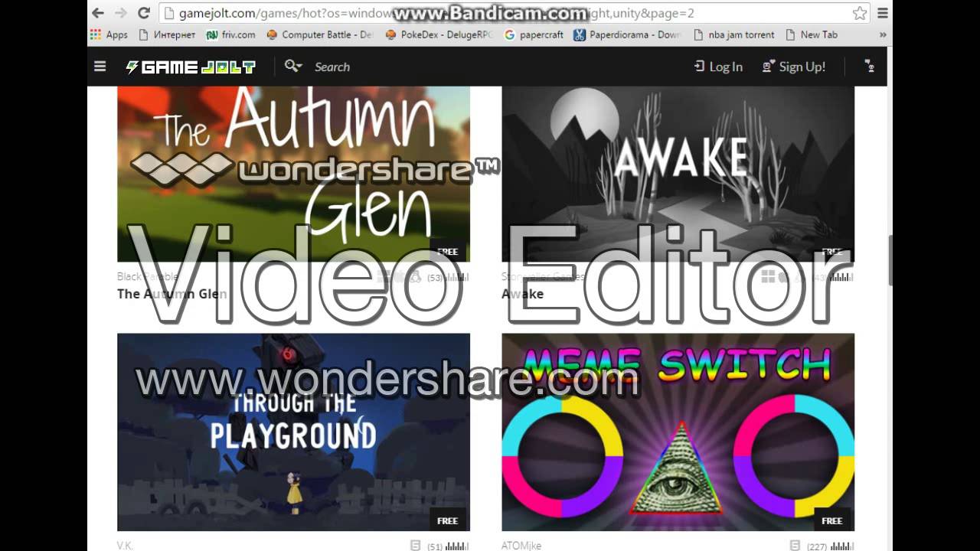Click the Log In link

coord(718,67)
